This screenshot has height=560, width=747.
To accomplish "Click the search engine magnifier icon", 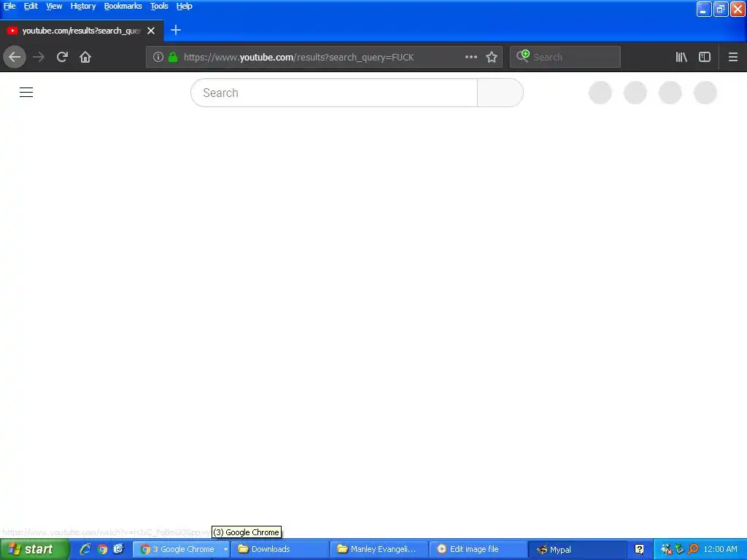I will pos(522,56).
